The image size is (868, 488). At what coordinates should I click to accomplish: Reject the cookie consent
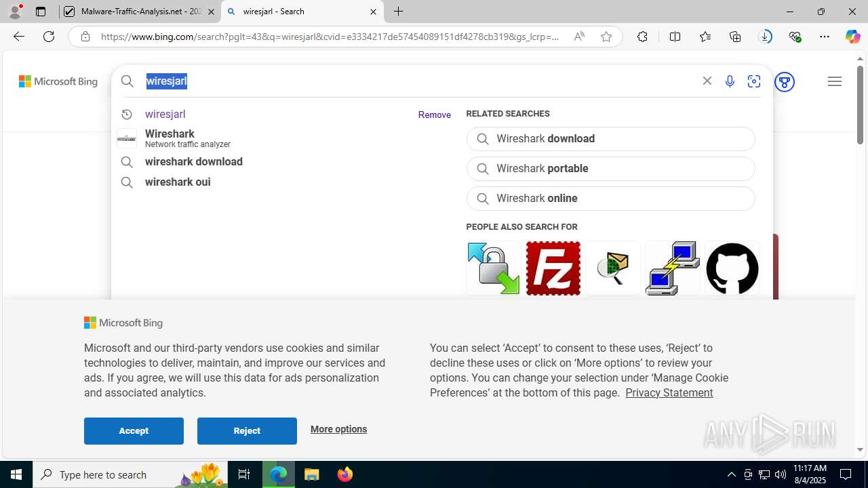[247, 431]
